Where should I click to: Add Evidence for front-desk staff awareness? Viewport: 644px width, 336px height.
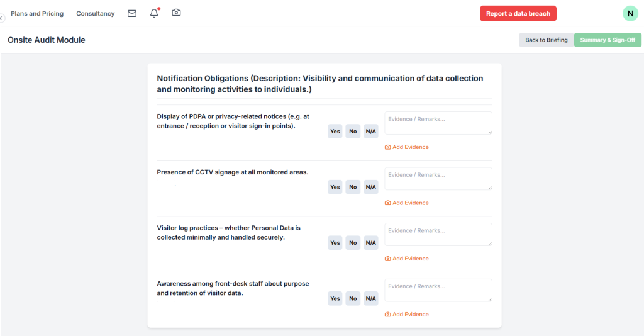point(406,315)
